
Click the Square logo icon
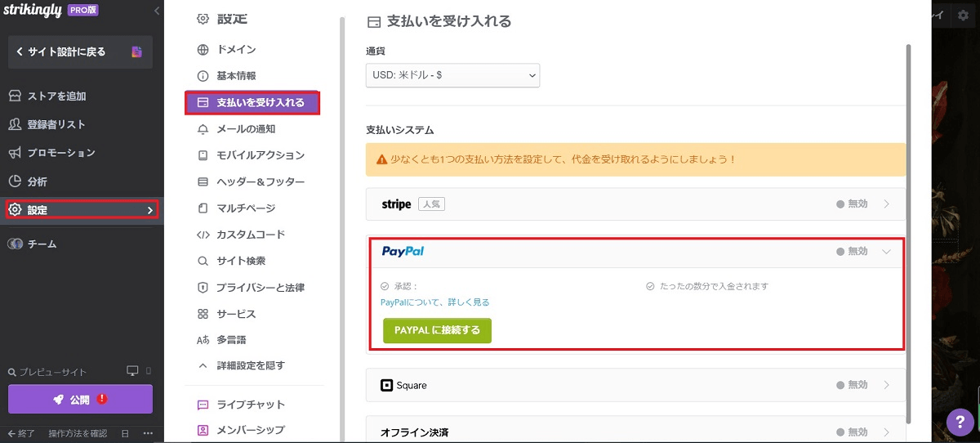[387, 385]
